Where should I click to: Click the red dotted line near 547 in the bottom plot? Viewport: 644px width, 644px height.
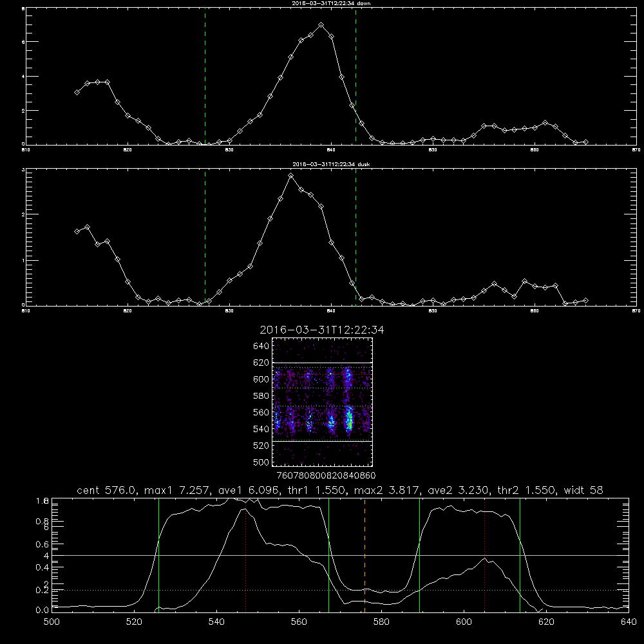click(x=245, y=555)
